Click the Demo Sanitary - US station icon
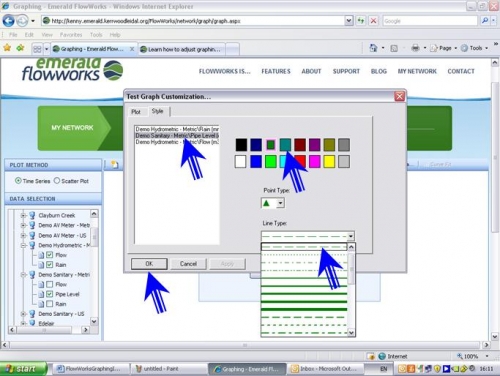 32,314
